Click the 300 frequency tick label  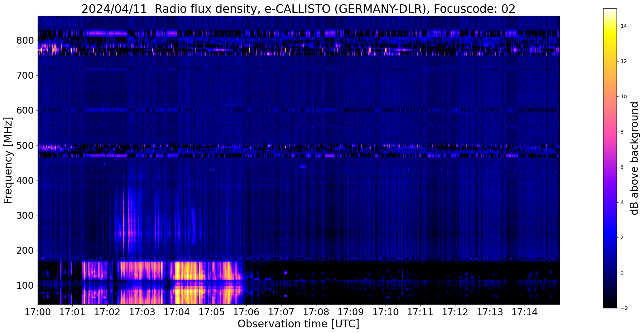point(25,215)
